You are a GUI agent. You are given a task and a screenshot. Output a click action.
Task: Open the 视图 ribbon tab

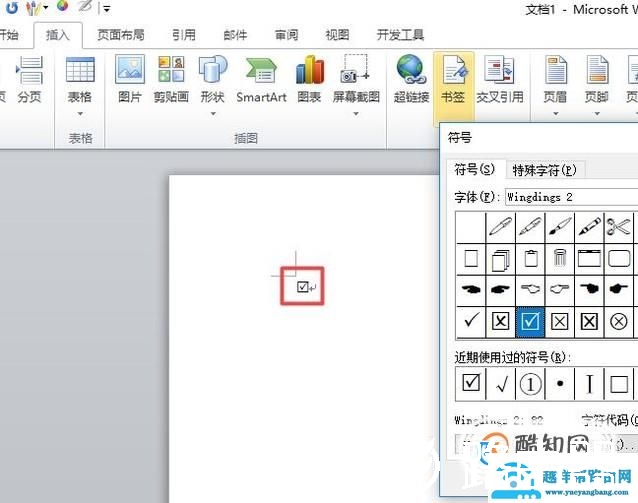click(x=337, y=35)
